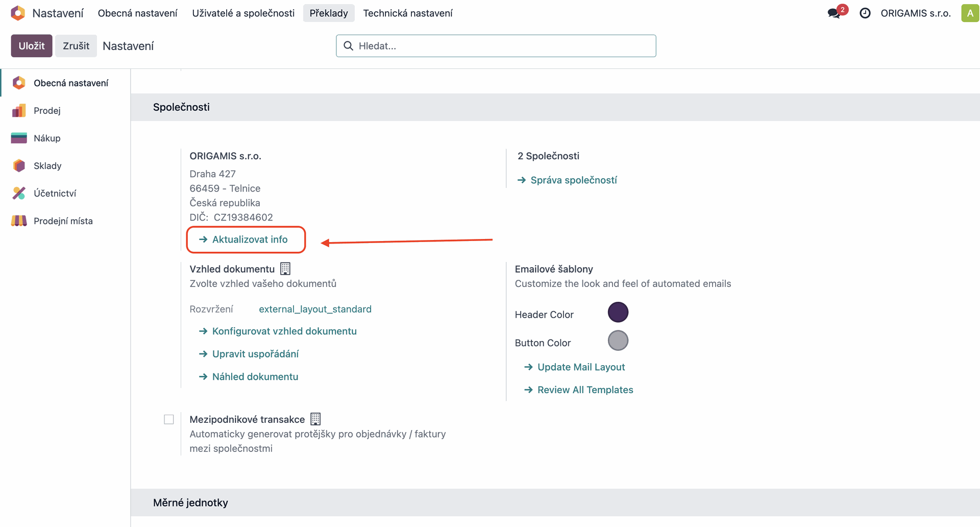Click the Nastavení app title
The width and height of the screenshot is (980, 527).
[x=58, y=13]
